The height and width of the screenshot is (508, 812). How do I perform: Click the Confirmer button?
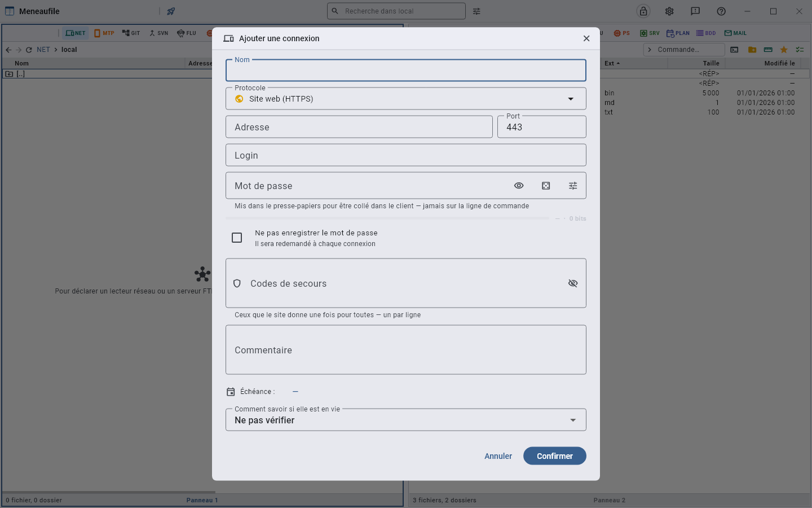tap(555, 456)
